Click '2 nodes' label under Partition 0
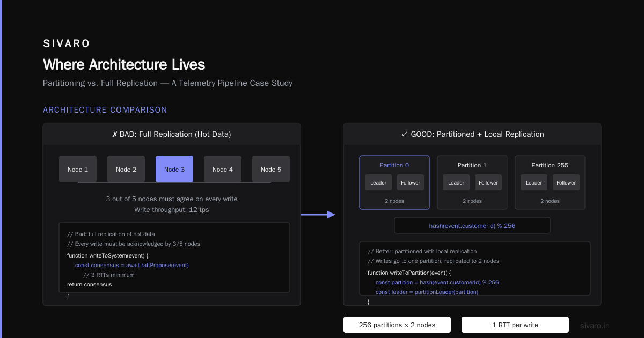This screenshot has height=338, width=644. click(x=394, y=201)
